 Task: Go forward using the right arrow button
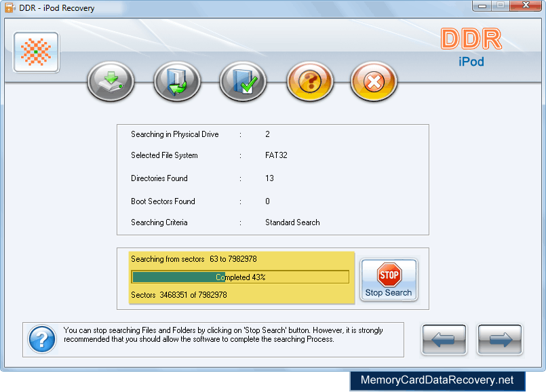coord(500,339)
